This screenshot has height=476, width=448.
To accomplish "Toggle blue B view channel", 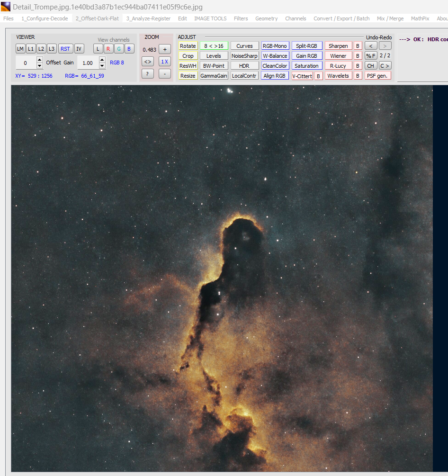I will point(129,49).
